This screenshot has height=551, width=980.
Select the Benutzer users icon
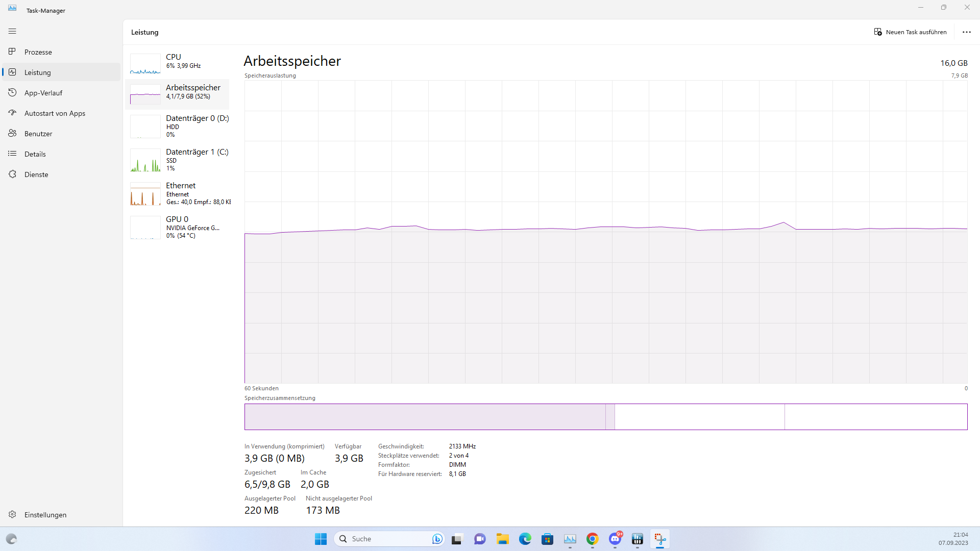[12, 133]
